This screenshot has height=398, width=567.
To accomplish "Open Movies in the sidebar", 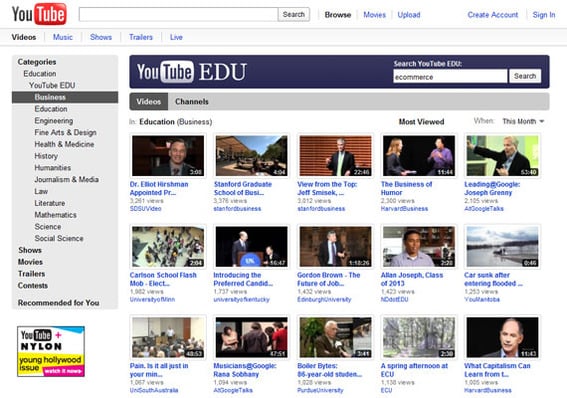I will pyautogui.click(x=30, y=262).
